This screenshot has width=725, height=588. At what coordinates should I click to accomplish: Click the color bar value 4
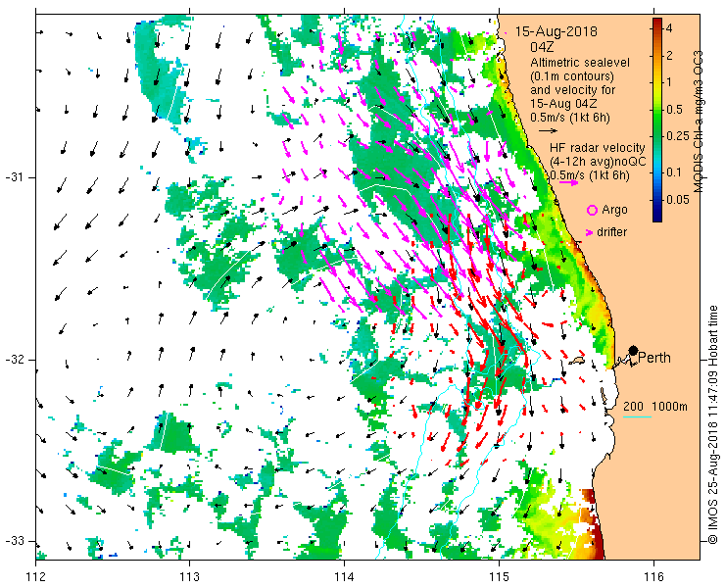[x=669, y=28]
